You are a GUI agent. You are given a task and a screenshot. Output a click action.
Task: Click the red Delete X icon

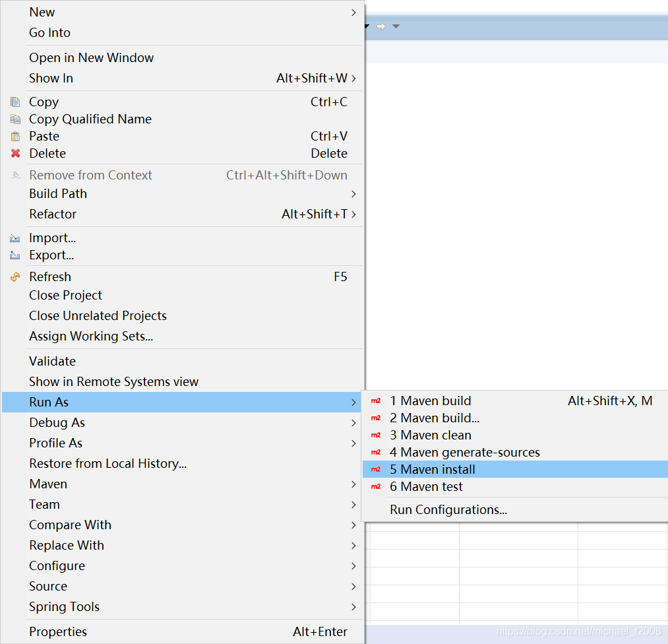pos(15,153)
